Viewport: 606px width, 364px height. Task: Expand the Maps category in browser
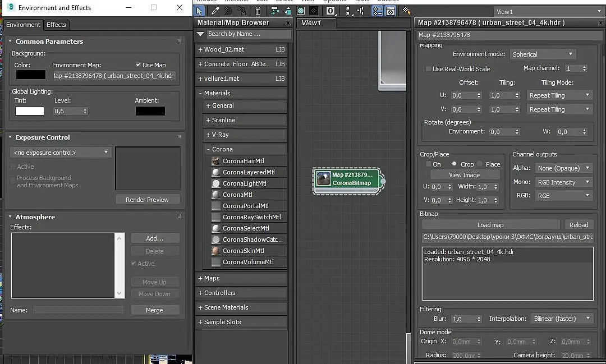pyautogui.click(x=212, y=278)
